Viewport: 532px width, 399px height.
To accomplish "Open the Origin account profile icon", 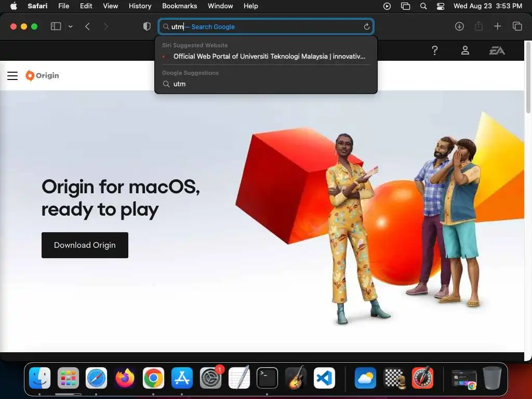I will (465, 50).
